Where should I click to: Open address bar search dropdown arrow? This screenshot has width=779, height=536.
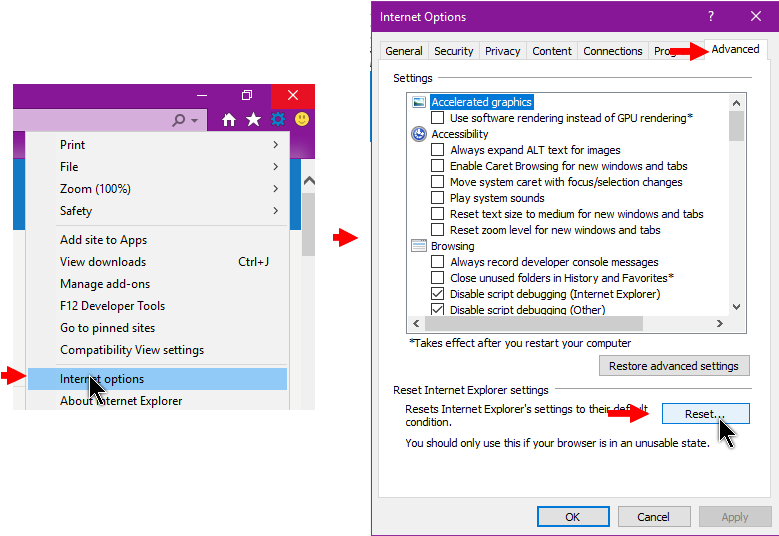click(x=194, y=121)
